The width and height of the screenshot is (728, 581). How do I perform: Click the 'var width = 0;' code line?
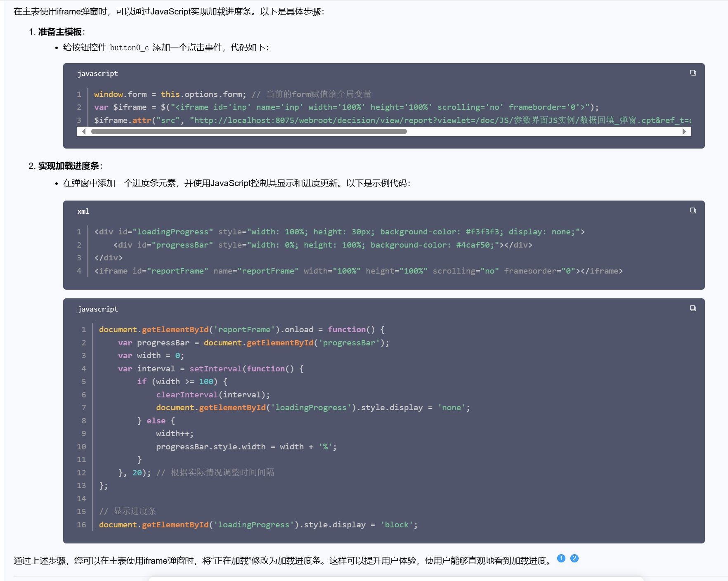pyautogui.click(x=151, y=356)
